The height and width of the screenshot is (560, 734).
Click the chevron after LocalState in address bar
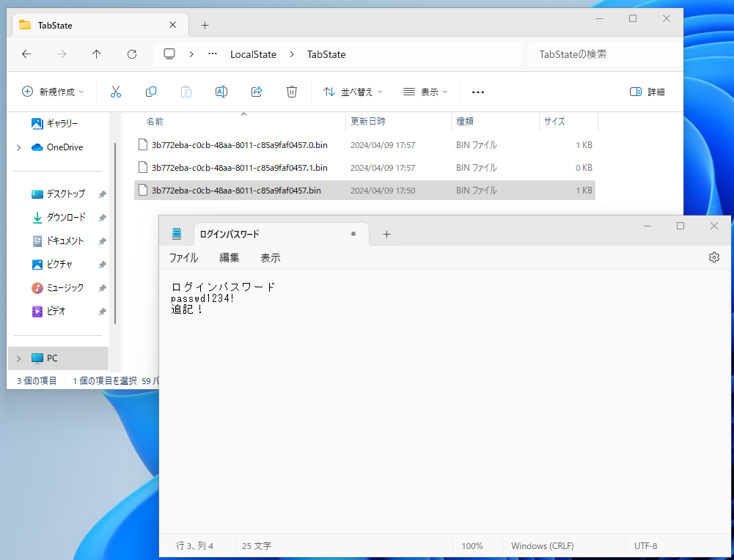click(x=292, y=54)
